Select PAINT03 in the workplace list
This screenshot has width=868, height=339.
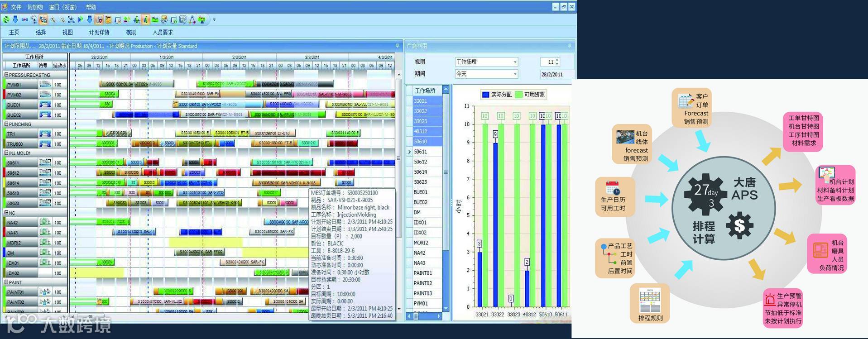point(427,293)
